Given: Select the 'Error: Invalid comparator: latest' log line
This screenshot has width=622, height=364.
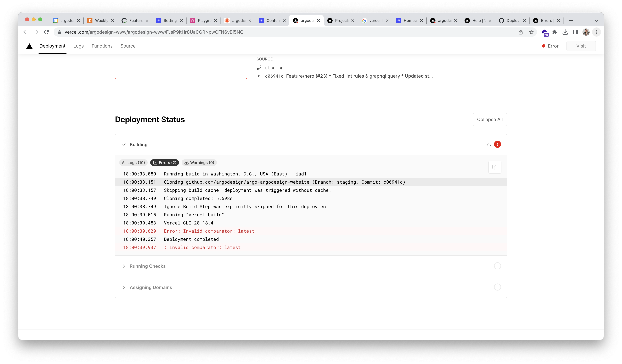Looking at the screenshot, I should 311,231.
